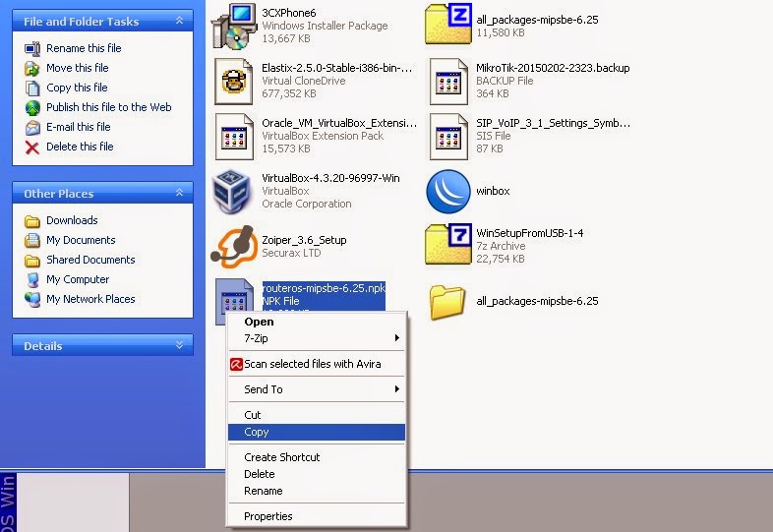Click the Publish to the Web globe icon
773x532 pixels.
pos(32,108)
